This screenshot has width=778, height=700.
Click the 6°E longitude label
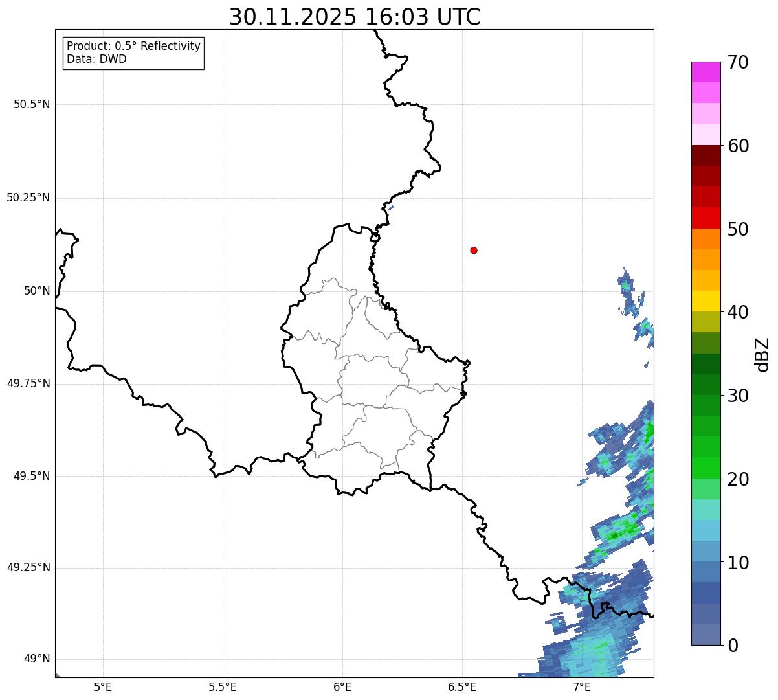tap(342, 688)
